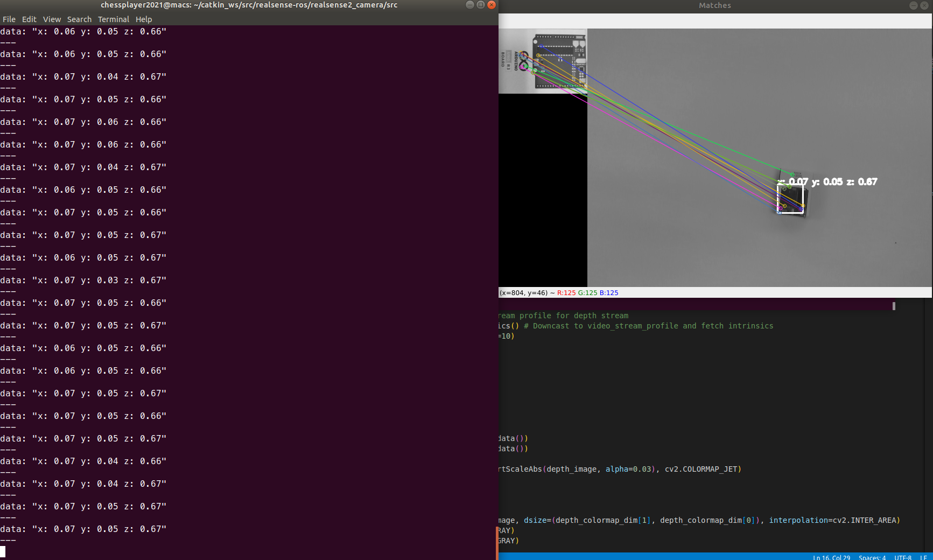Open the Terminal menu
933x560 pixels.
(113, 19)
